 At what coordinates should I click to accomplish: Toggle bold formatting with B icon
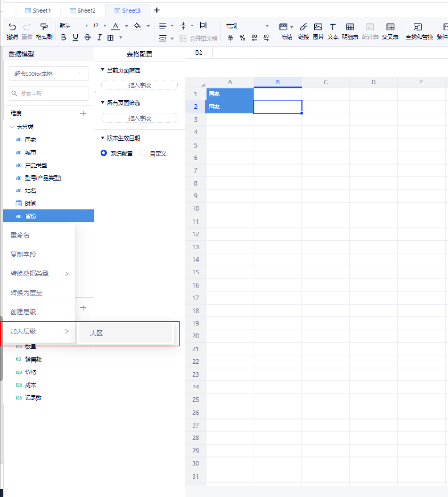(x=63, y=37)
